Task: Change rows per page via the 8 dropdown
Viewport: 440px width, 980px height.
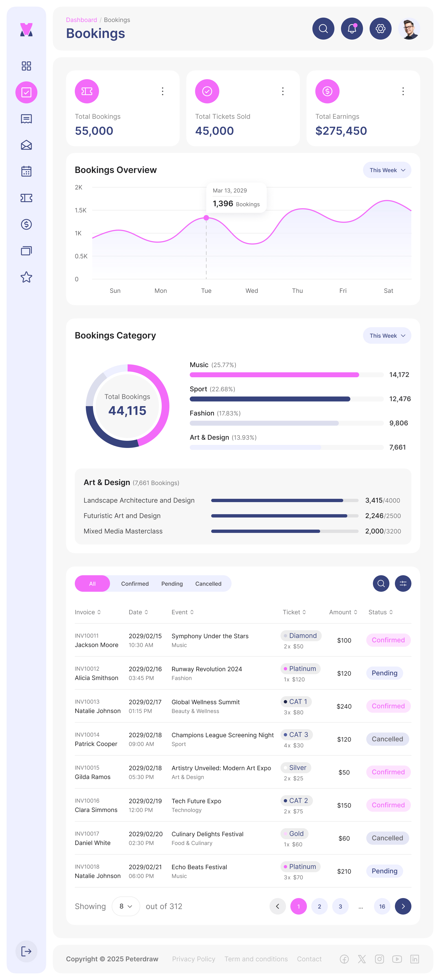Action: click(126, 907)
